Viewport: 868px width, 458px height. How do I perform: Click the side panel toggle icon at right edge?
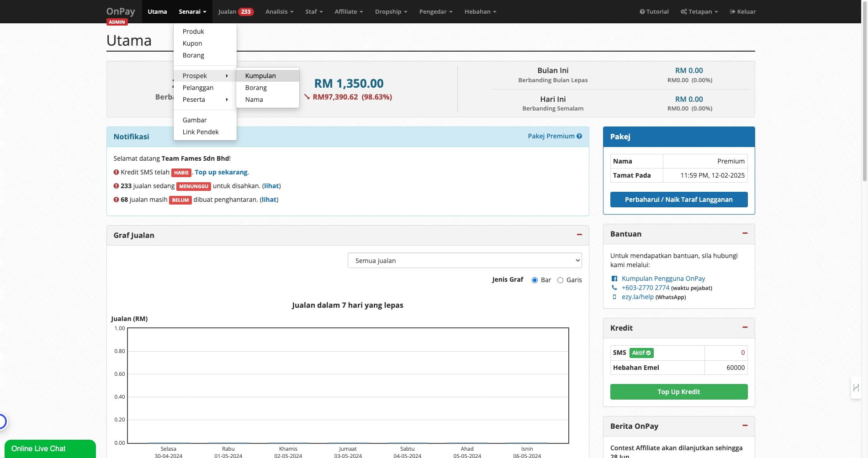pyautogui.click(x=856, y=388)
